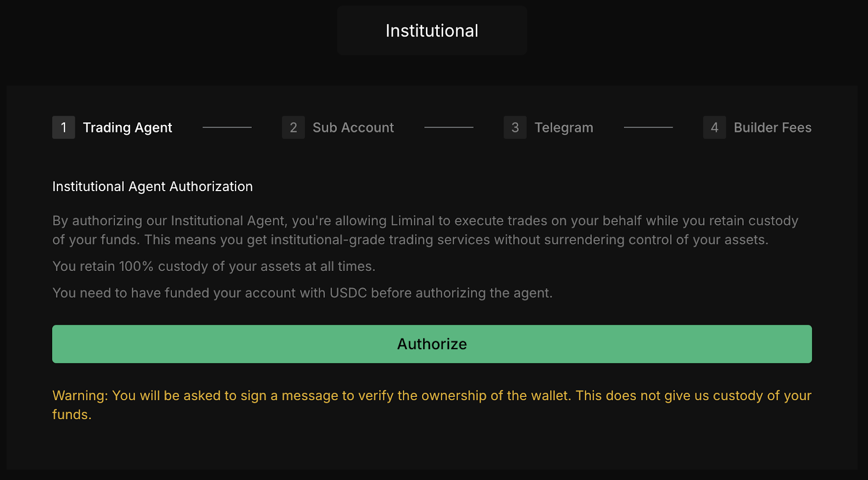Click the word Warning in yellow text
This screenshot has width=868, height=480.
[x=79, y=396]
